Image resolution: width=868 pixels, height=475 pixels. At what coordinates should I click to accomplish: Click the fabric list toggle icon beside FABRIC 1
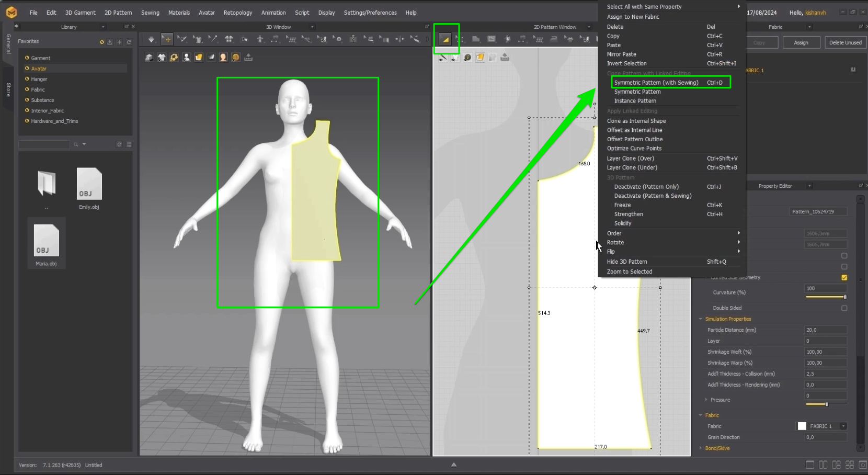[853, 70]
